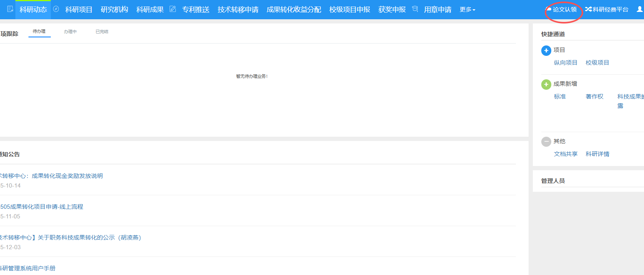Select the 待办理 tab
The height and width of the screenshot is (275, 644).
pos(39,31)
